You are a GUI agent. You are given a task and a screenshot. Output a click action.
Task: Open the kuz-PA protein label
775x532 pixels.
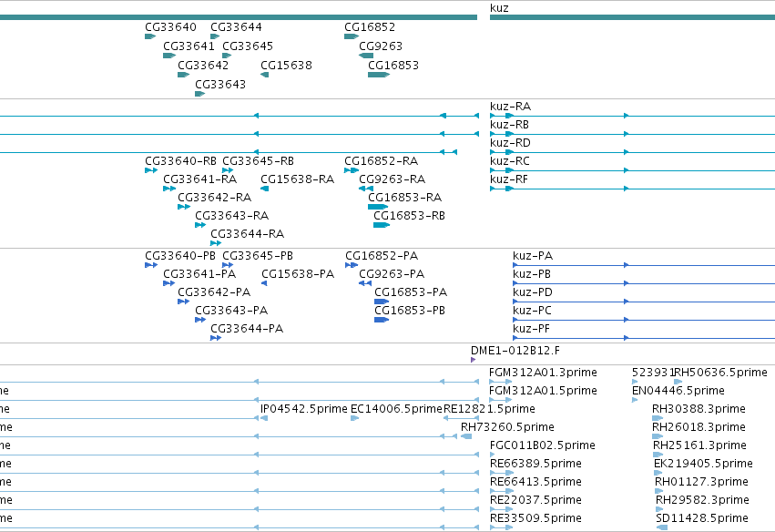[533, 256]
